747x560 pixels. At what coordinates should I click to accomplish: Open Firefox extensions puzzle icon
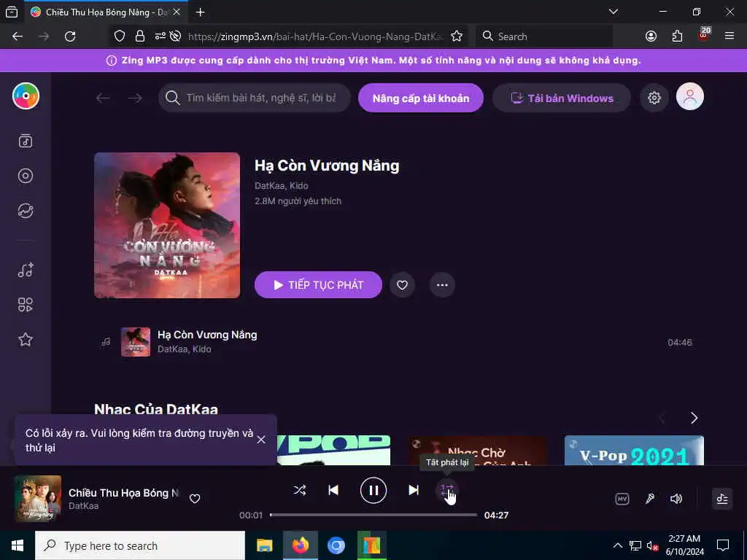pos(677,36)
